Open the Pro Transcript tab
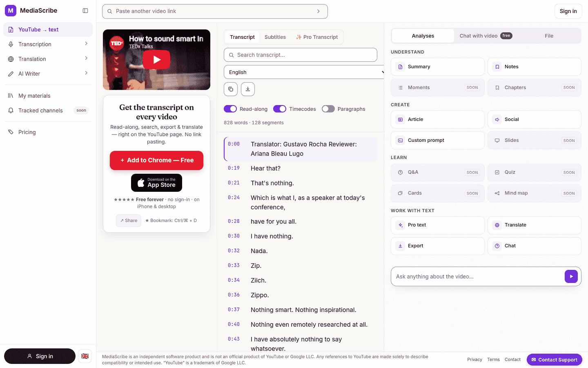 [x=317, y=37]
